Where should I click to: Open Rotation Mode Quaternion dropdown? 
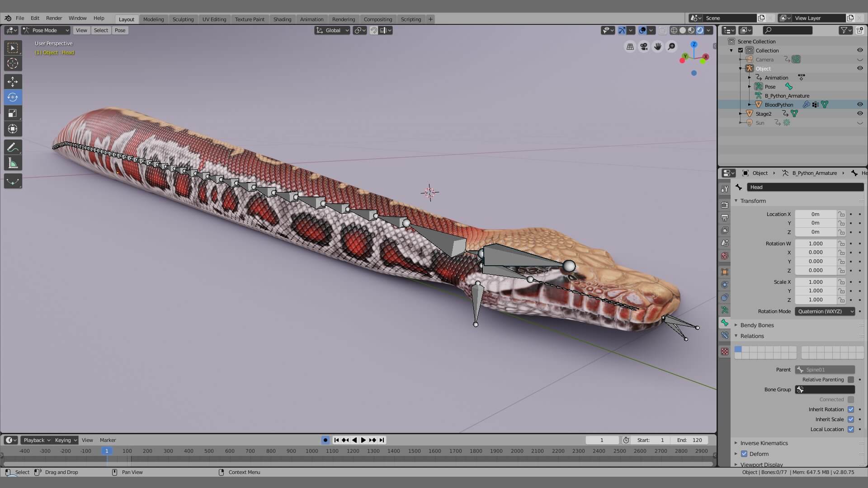click(825, 311)
